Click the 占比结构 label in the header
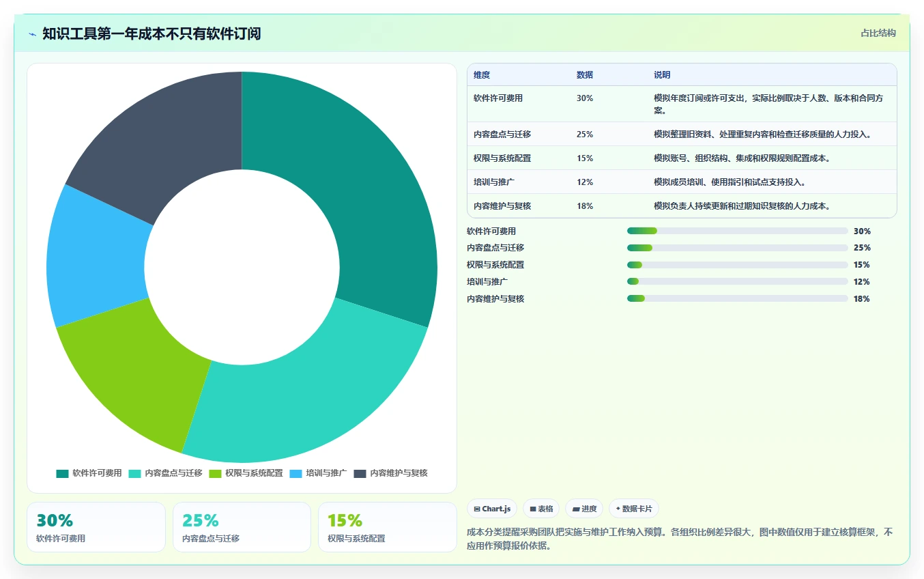Screen dimensions: 924x579 pos(878,33)
